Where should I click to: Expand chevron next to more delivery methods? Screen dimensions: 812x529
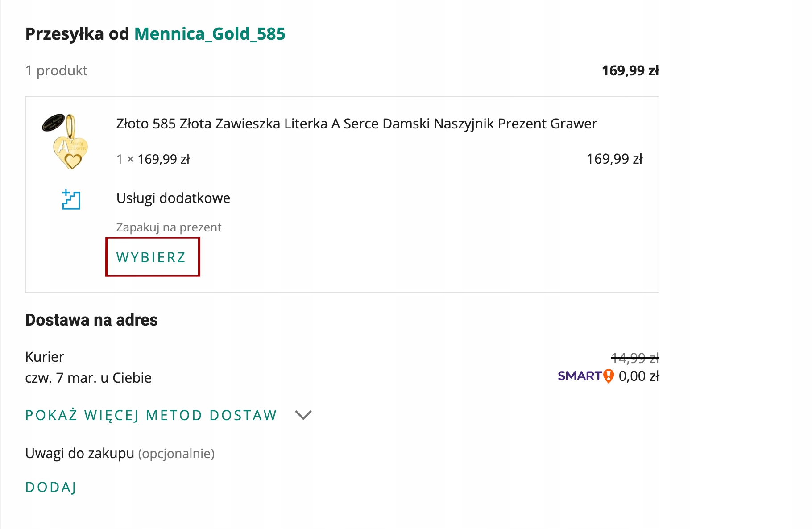pos(303,415)
